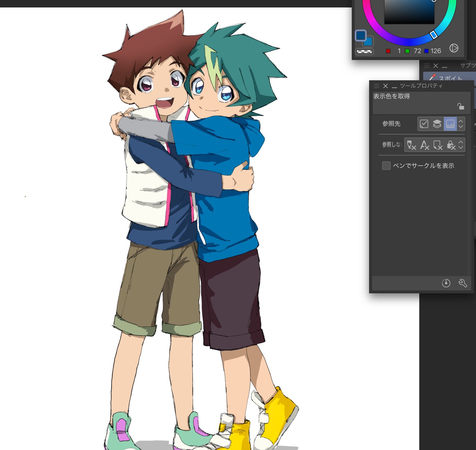Open the Sub Tool panel menu icon
Image resolution: width=476 pixels, height=450 pixels.
[427, 66]
